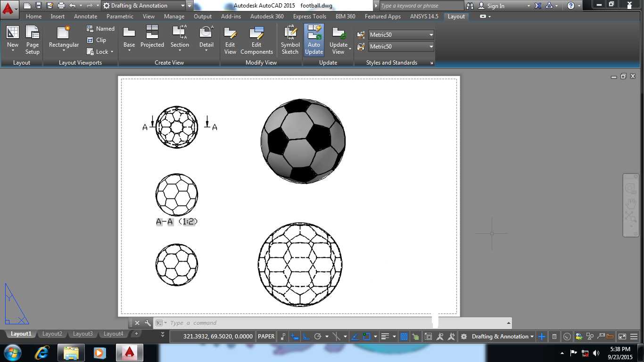Click the Page Setup icon

coord(33,41)
